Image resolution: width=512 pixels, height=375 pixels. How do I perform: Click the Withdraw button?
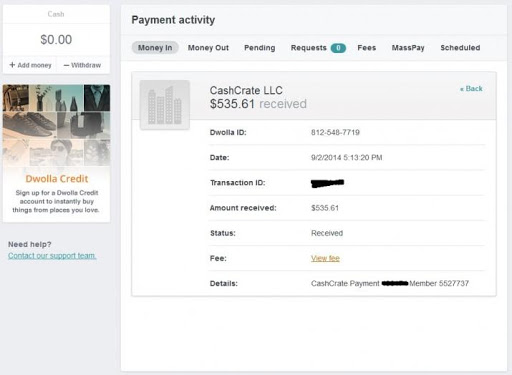(x=83, y=65)
